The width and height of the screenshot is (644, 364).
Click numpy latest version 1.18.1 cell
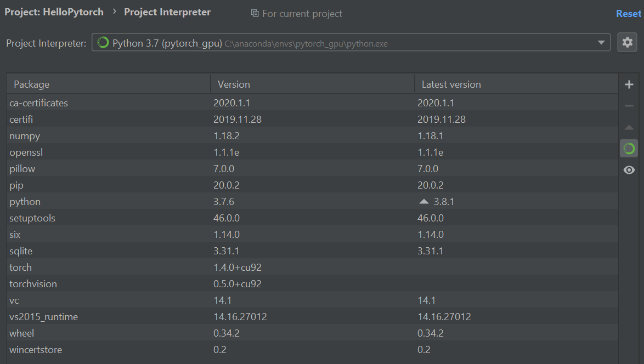(x=431, y=136)
